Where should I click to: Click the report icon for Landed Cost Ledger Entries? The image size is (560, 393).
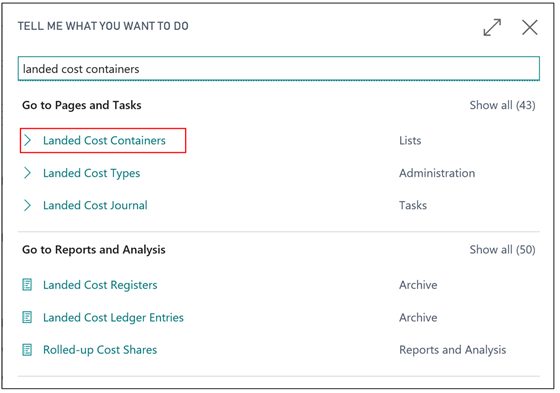[x=27, y=317]
